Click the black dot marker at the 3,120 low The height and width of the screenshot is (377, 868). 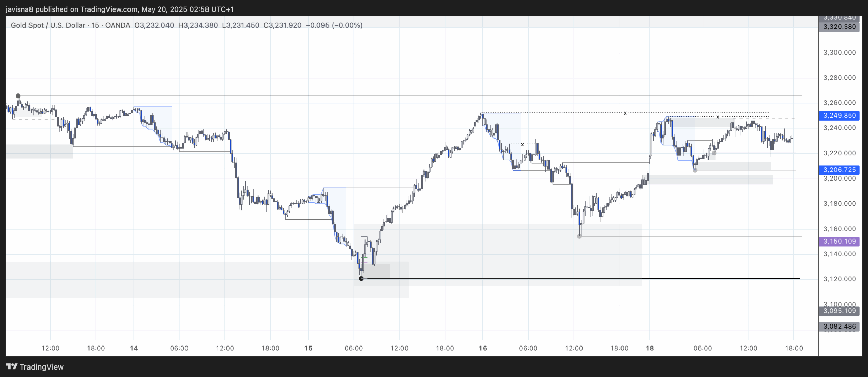pyautogui.click(x=361, y=278)
